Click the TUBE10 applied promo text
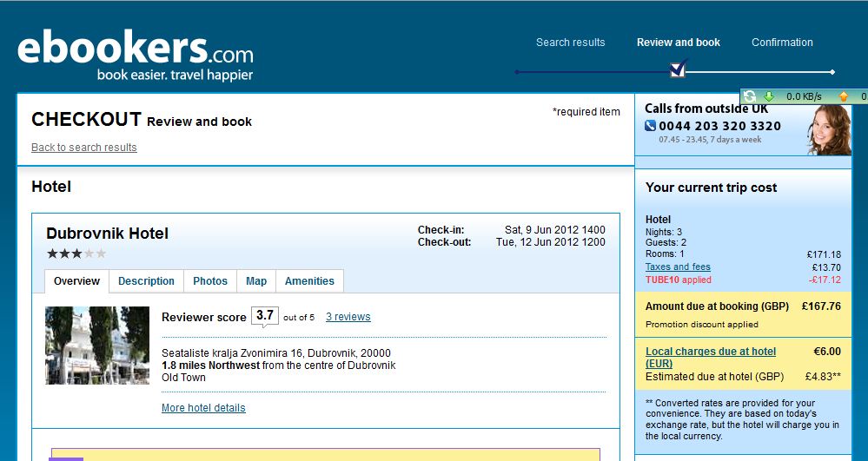 point(678,280)
